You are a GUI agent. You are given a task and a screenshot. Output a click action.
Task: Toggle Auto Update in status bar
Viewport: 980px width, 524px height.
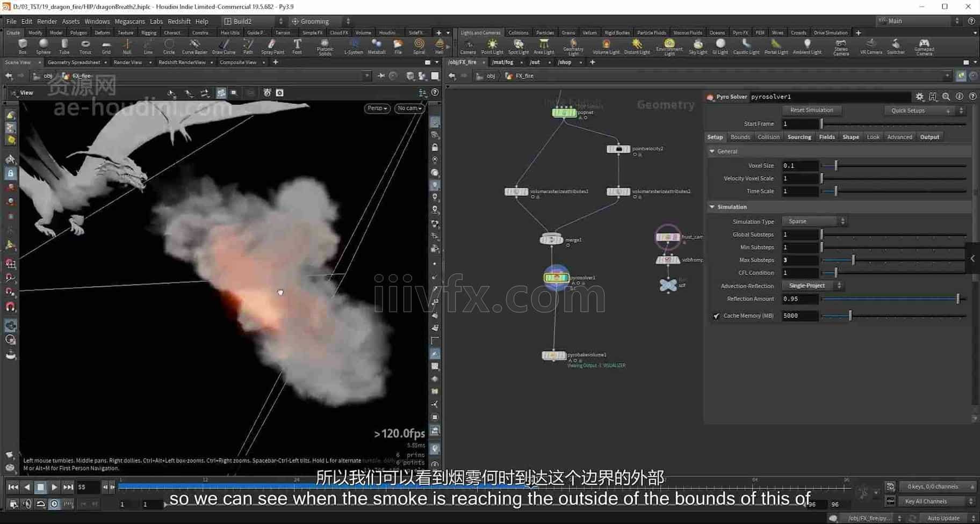943,518
